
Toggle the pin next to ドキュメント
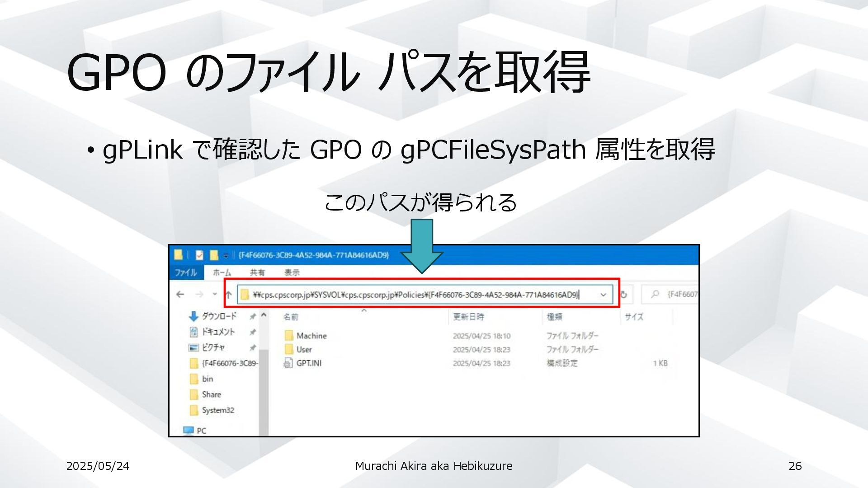pos(253,332)
